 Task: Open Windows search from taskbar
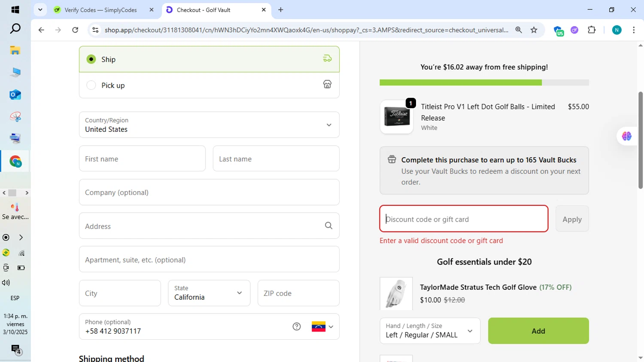(x=15, y=29)
